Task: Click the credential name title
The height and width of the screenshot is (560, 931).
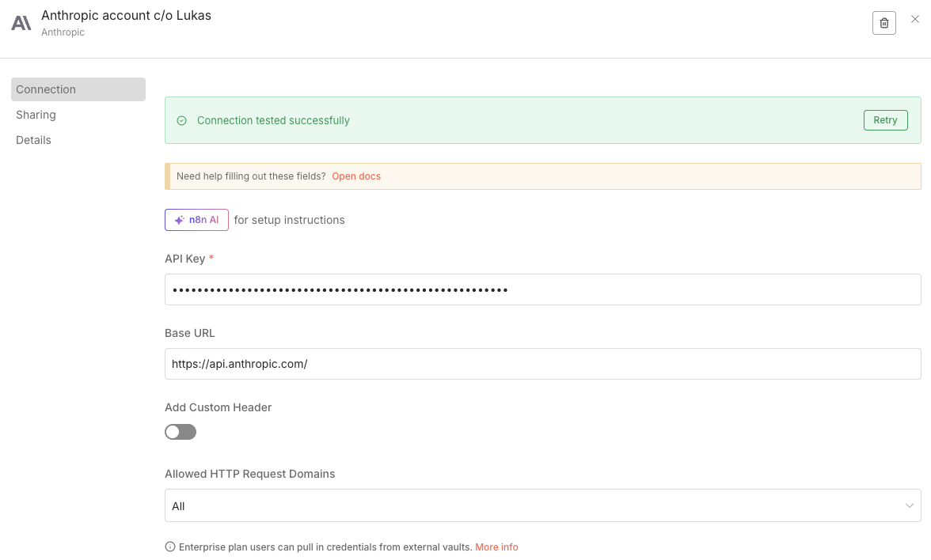Action: click(126, 15)
